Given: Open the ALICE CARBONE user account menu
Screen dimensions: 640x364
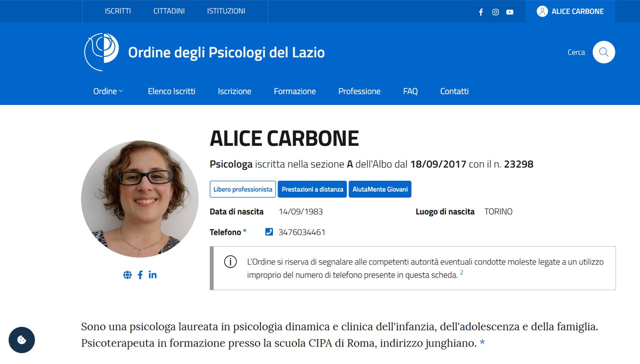Looking at the screenshot, I should [570, 11].
